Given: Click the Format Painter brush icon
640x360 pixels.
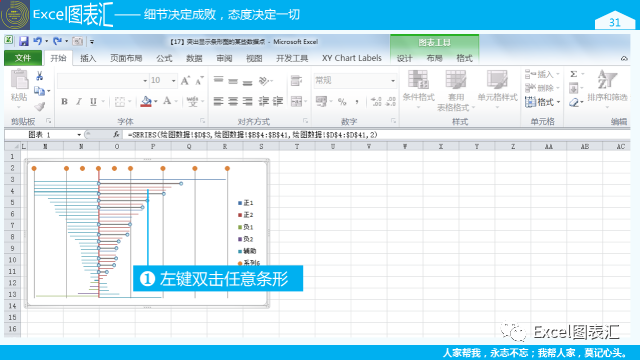Looking at the screenshot, I should pyautogui.click(x=39, y=107).
